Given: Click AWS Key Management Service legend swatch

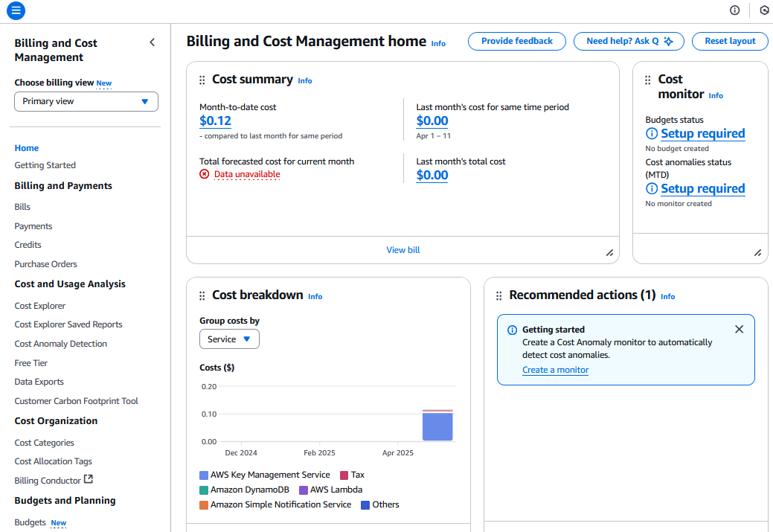Looking at the screenshot, I should point(204,475).
